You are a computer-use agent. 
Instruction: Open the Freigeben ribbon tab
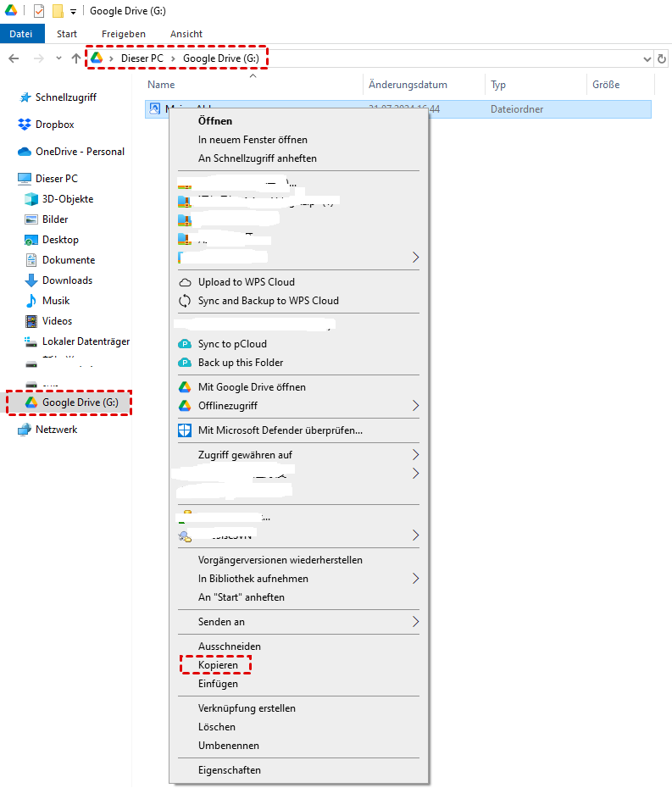[124, 34]
